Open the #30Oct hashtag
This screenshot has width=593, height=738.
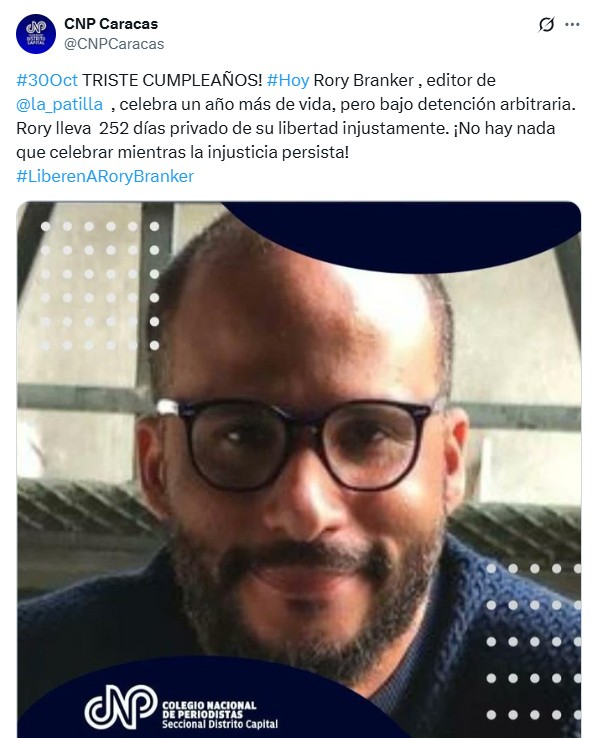47,80
